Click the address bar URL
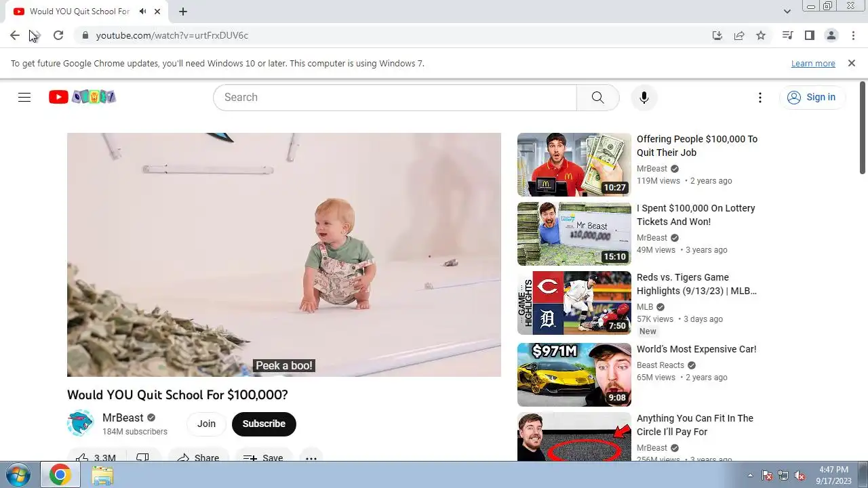The width and height of the screenshot is (868, 488). [x=172, y=35]
